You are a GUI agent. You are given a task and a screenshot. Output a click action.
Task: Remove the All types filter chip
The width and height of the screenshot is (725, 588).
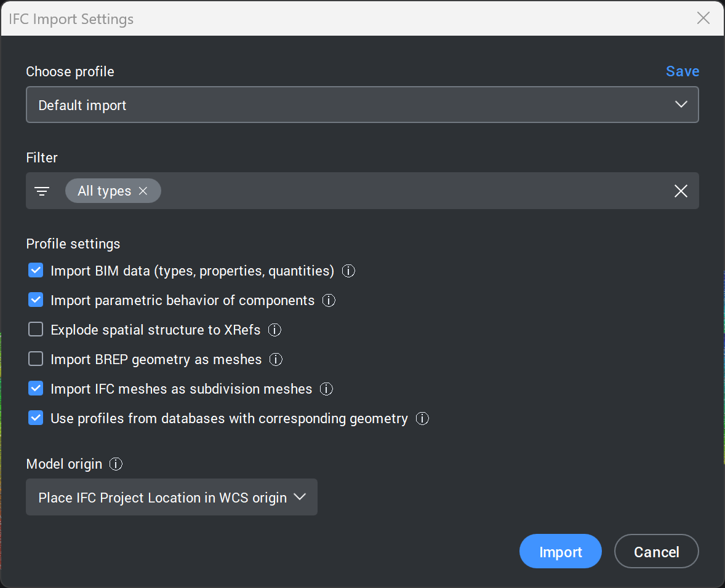[143, 191]
